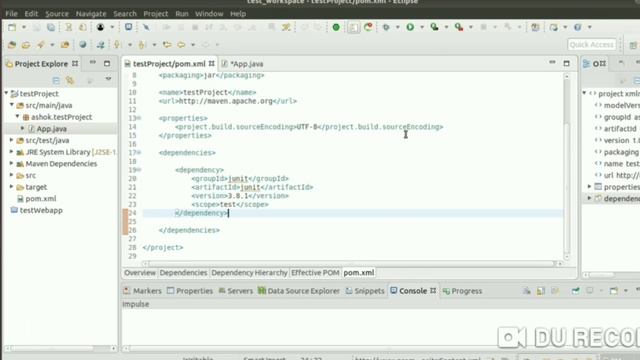Click the folder-arrow icon left of Back arrow

tap(167, 44)
